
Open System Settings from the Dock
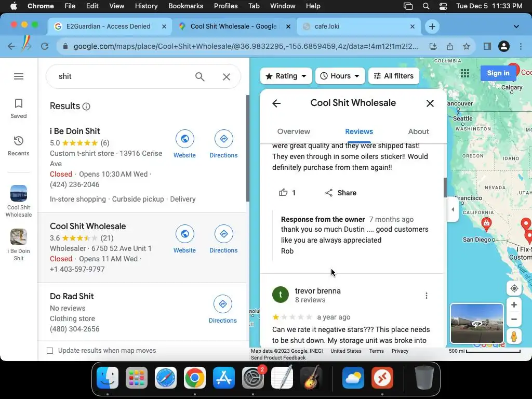tap(253, 378)
